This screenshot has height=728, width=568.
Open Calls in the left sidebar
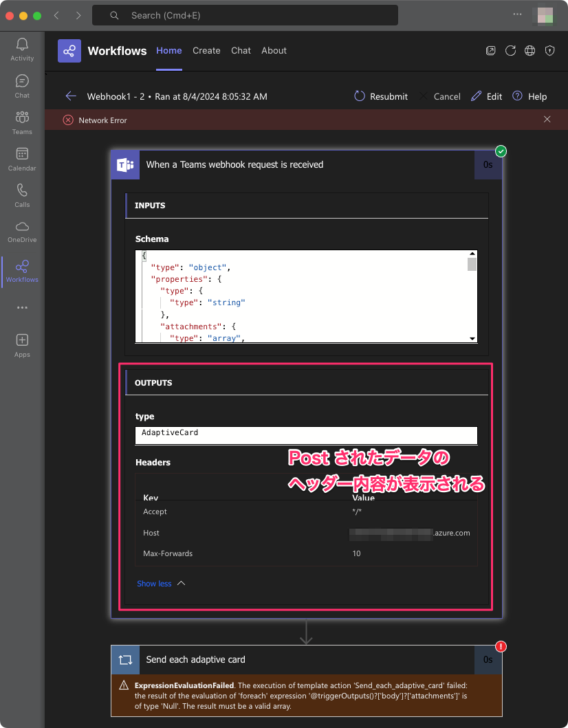tap(22, 195)
